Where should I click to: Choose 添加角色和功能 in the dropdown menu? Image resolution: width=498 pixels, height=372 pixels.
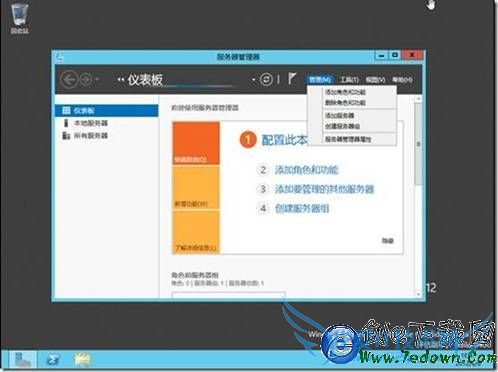345,92
